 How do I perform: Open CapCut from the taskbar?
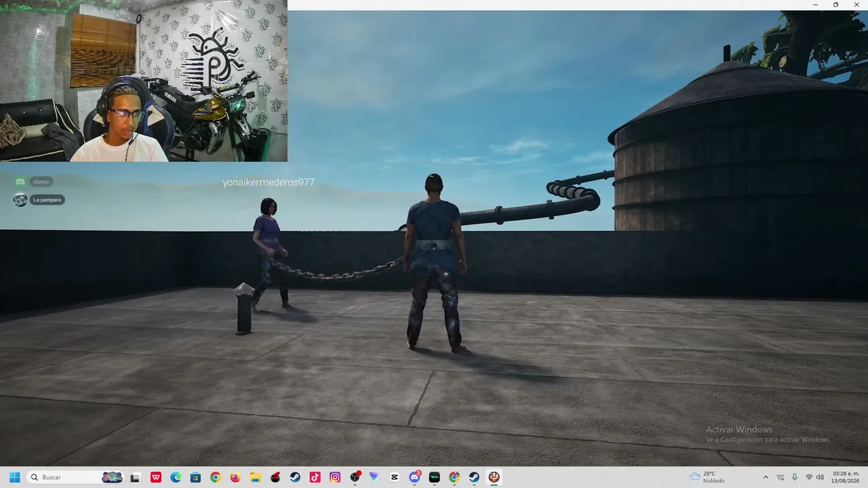[395, 477]
